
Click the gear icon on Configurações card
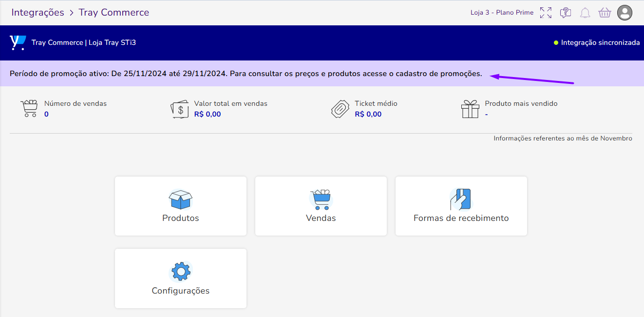pyautogui.click(x=181, y=272)
